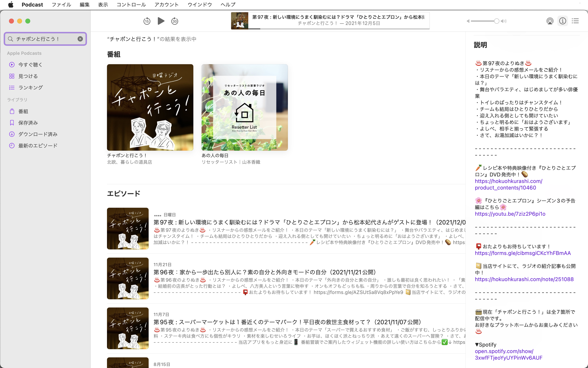Skip back 15 seconds
This screenshot has height=368, width=588.
(147, 21)
